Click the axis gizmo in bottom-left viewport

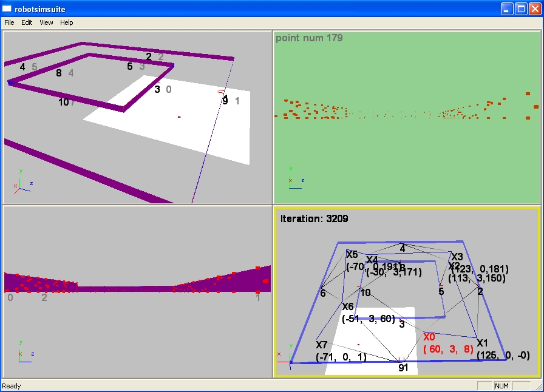[x=23, y=353]
